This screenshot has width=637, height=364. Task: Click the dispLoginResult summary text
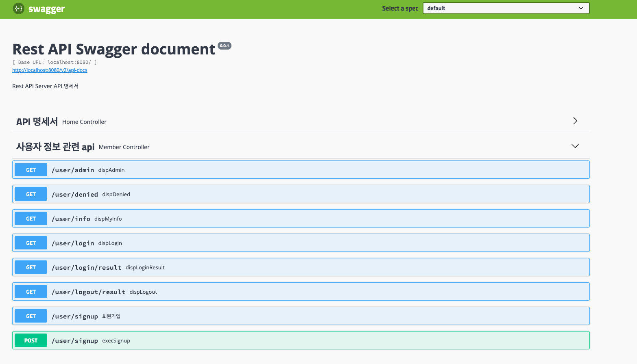tap(145, 267)
